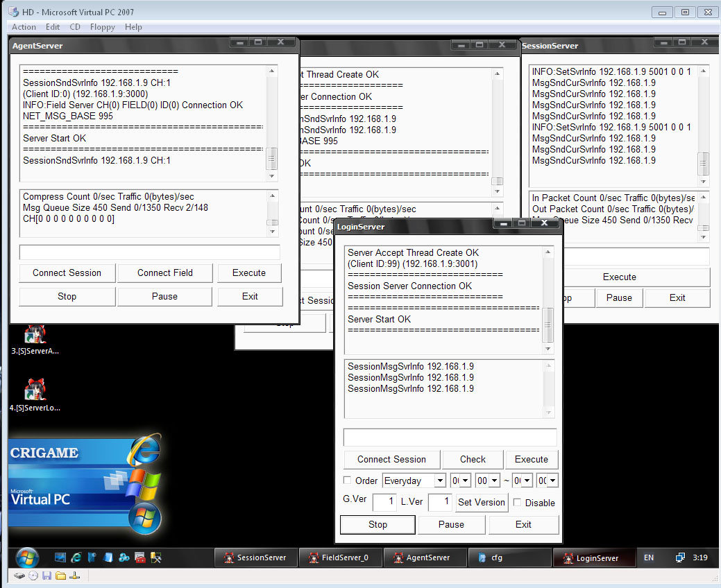Focus the LoginServer command input box
The height and width of the screenshot is (588, 721).
tap(450, 438)
